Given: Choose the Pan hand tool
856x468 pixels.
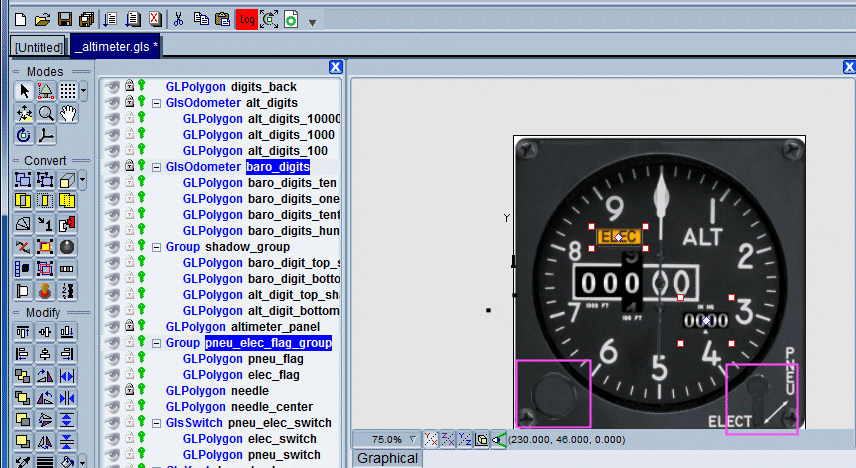Looking at the screenshot, I should [68, 113].
